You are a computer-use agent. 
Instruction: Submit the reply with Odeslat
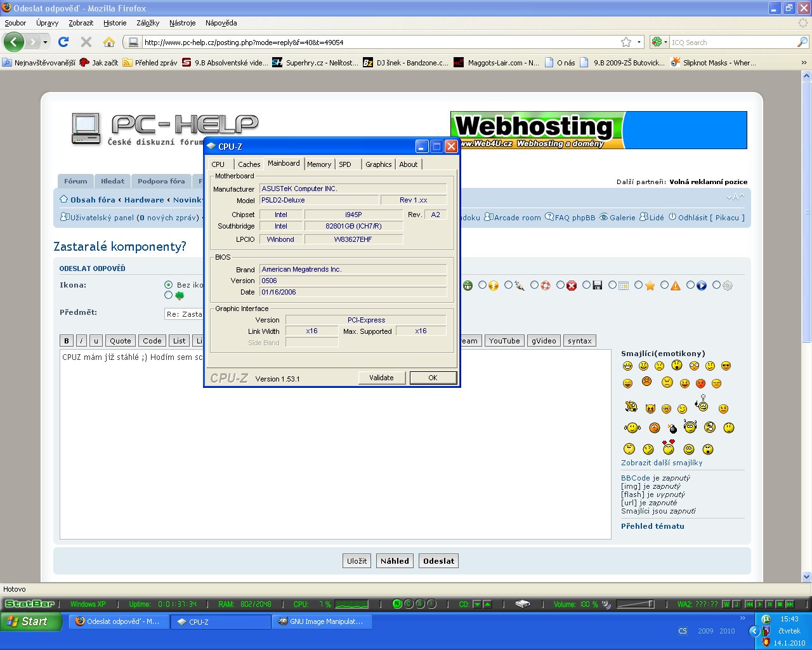point(439,561)
